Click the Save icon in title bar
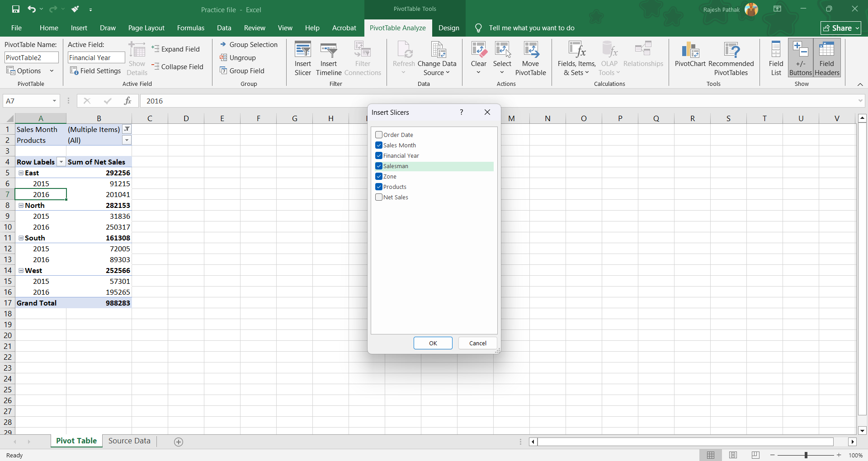 (16, 9)
